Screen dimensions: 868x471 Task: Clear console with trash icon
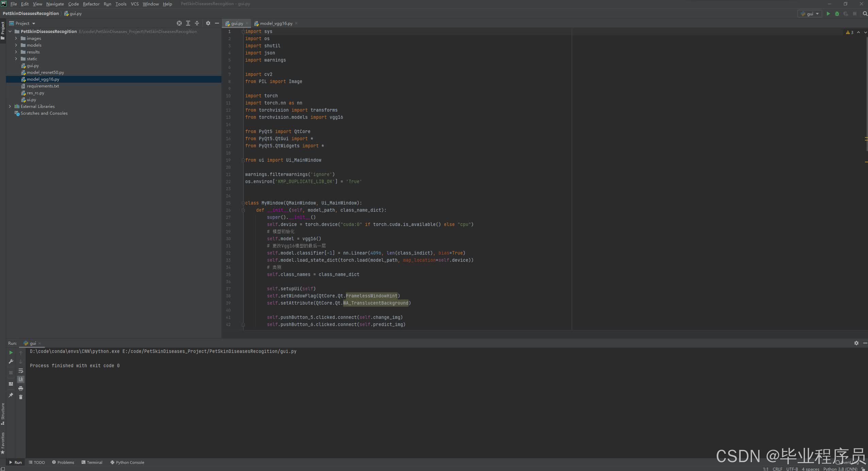pyautogui.click(x=21, y=397)
